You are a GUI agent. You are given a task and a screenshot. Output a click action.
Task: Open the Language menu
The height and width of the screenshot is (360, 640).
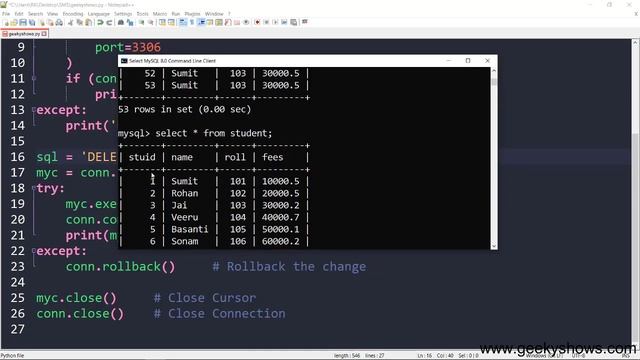pyautogui.click(x=99, y=14)
